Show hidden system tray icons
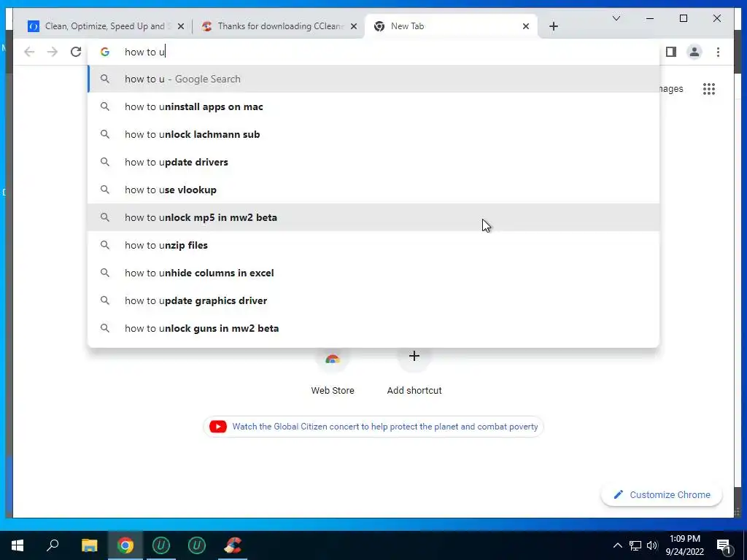Viewport: 747px width, 560px height. click(x=617, y=545)
